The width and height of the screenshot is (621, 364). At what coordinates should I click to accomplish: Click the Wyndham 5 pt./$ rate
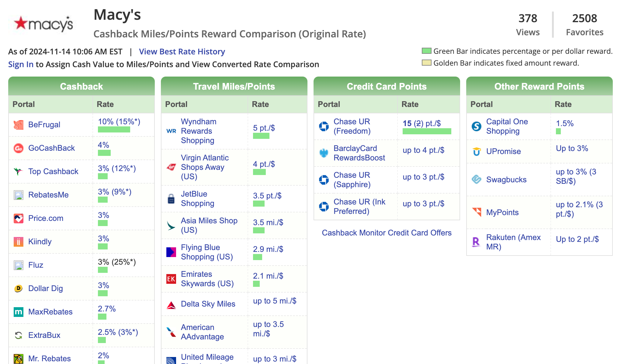point(264,128)
